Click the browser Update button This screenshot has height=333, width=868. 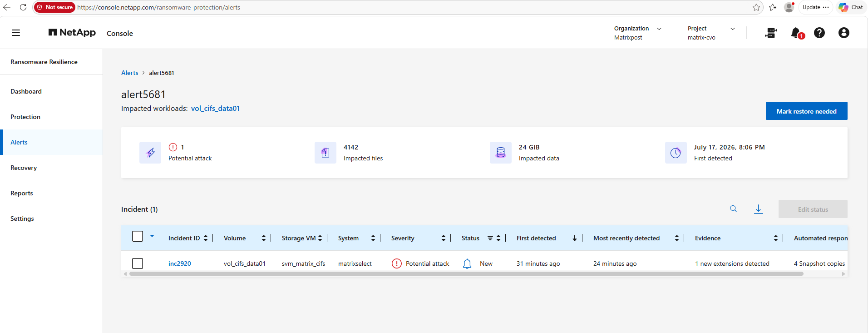click(815, 7)
